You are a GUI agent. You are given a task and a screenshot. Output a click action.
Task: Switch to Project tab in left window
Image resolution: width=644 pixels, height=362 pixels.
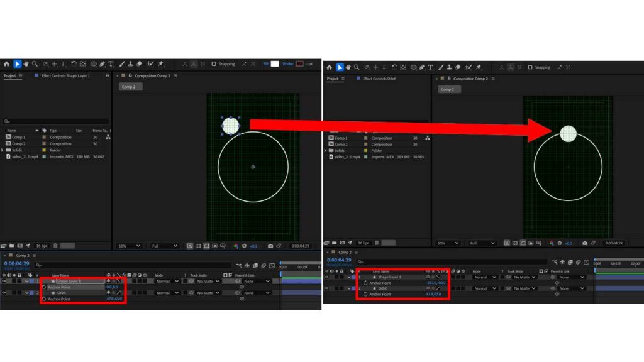pos(10,76)
